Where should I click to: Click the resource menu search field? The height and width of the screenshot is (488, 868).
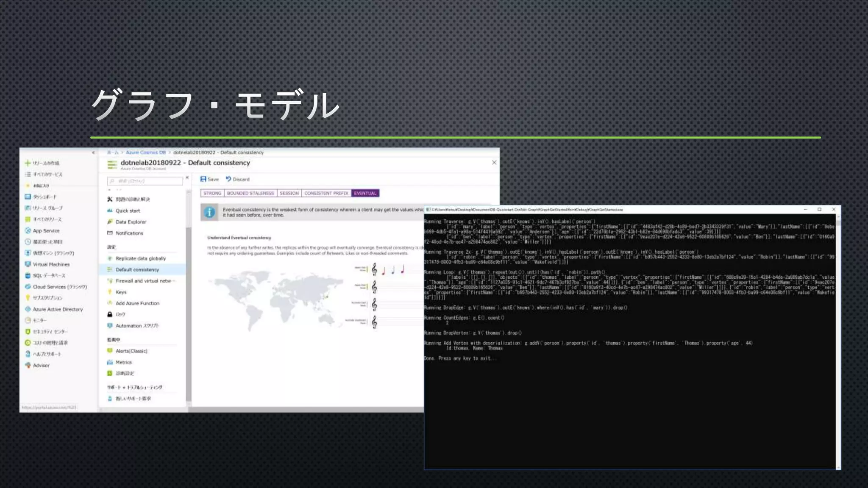pos(145,181)
